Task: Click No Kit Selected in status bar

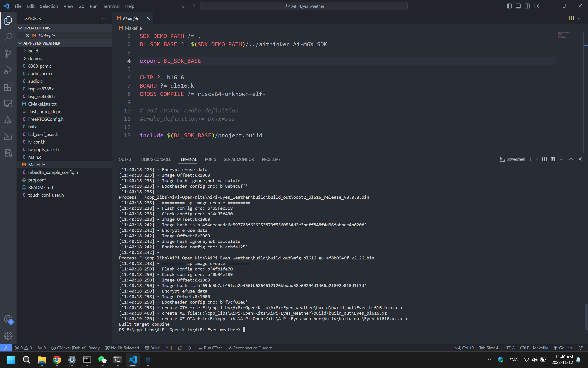Action: point(122,348)
